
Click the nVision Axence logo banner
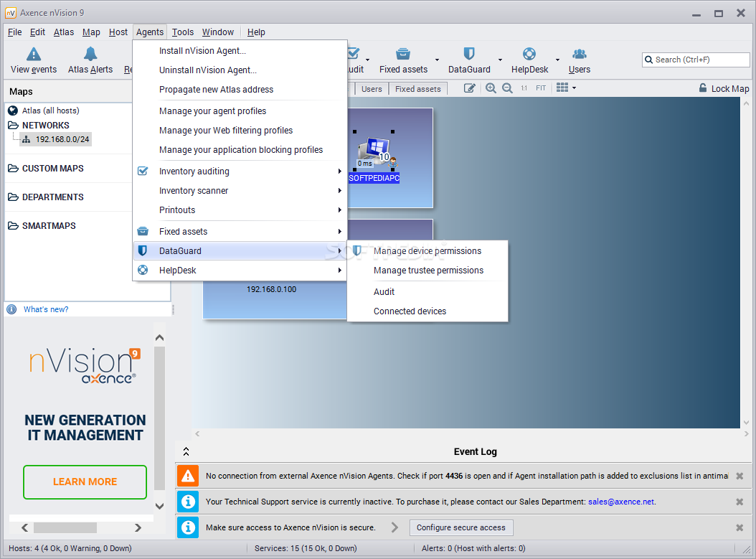coord(85,366)
